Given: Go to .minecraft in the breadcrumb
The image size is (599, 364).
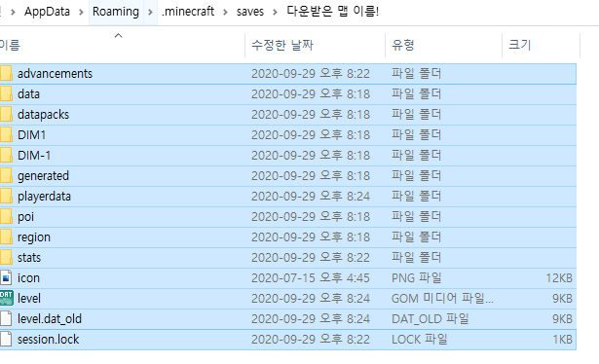Looking at the screenshot, I should pos(188,12).
